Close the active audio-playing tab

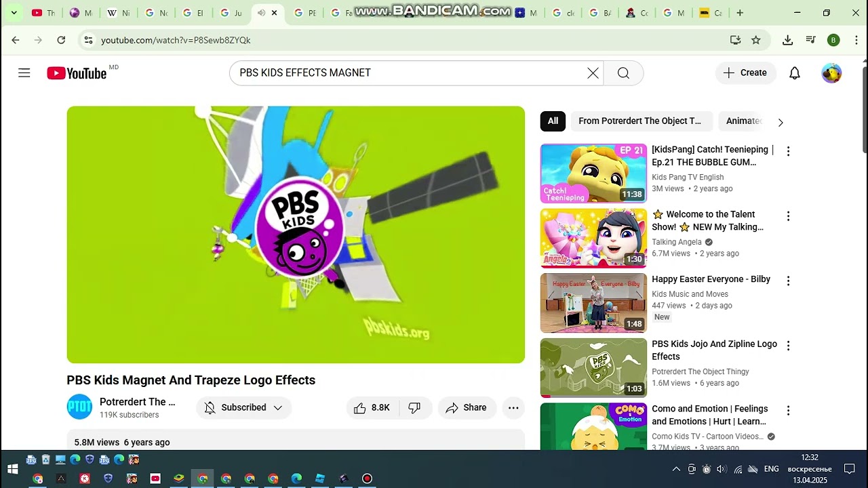pos(274,13)
